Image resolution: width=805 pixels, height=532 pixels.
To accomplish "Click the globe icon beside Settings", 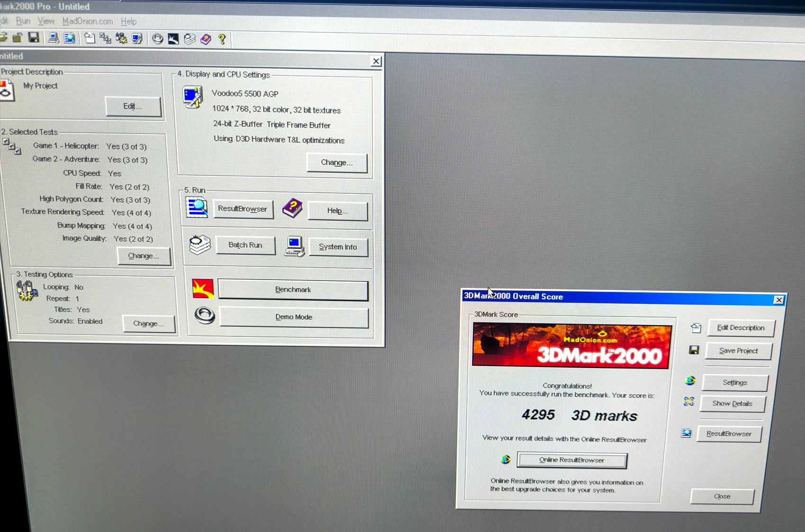I will point(690,380).
